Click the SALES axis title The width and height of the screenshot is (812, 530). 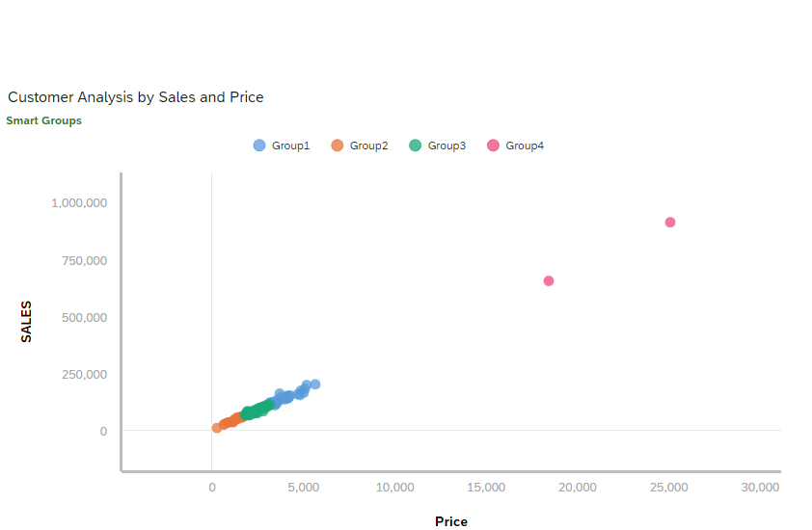tap(27, 322)
